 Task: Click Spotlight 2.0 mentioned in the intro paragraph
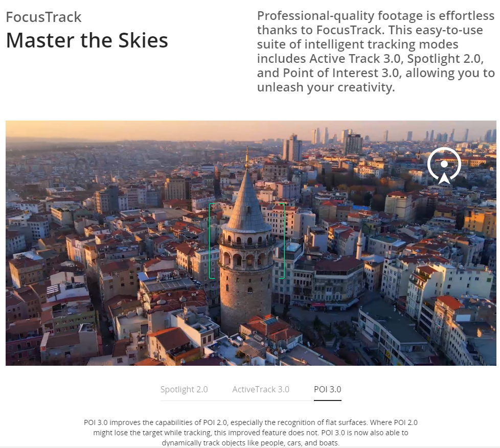tap(445, 59)
